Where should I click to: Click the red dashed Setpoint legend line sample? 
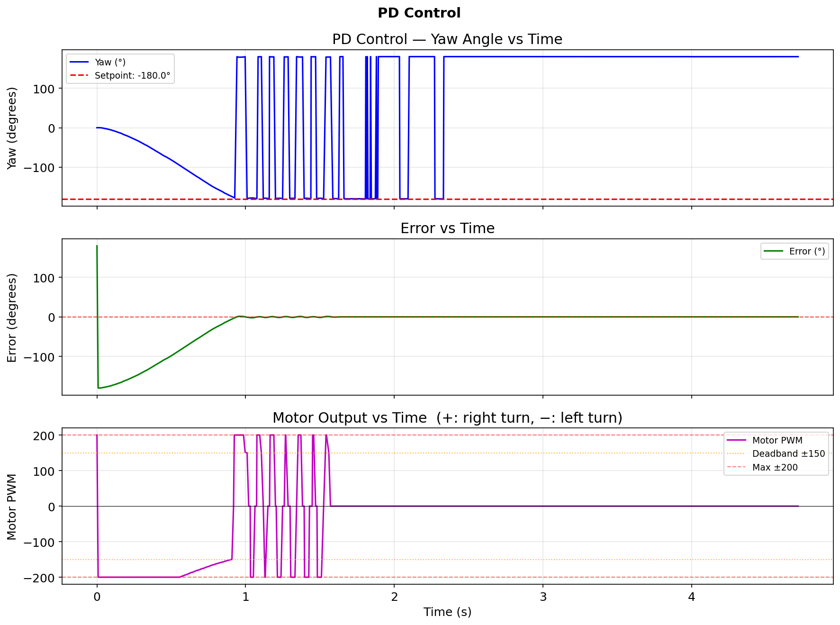click(x=79, y=75)
